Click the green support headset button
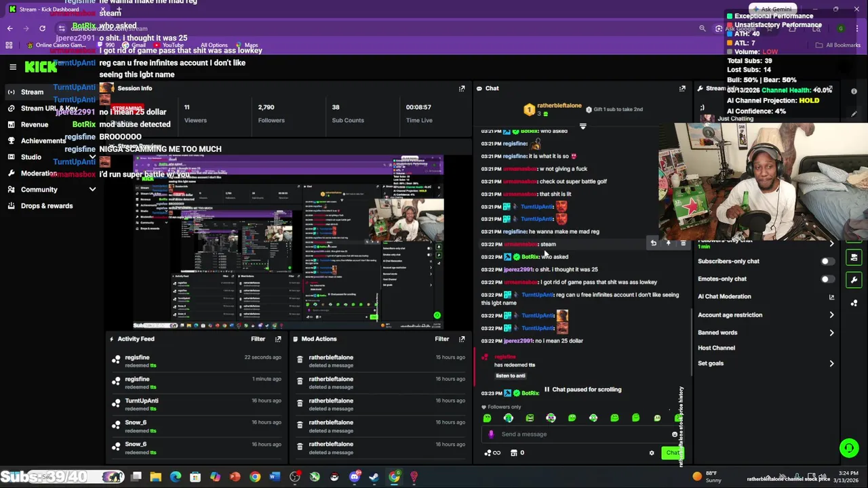Viewport: 868px width, 488px height. pos(848,447)
